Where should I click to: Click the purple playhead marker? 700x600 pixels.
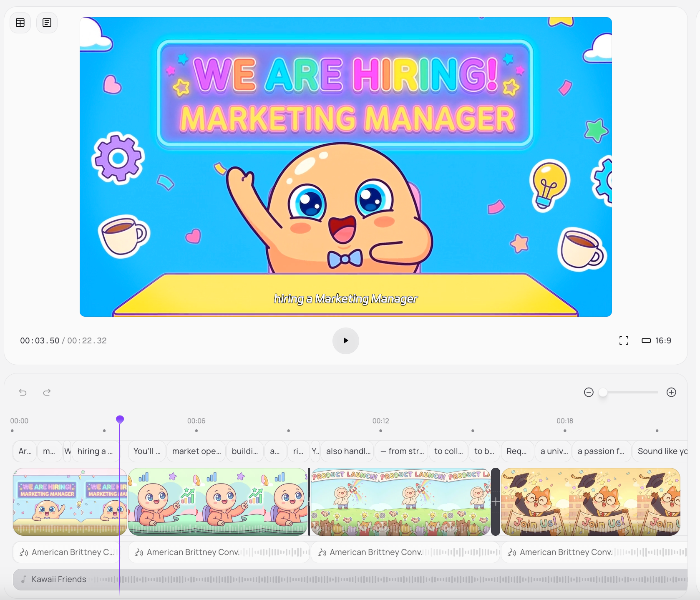(x=120, y=419)
